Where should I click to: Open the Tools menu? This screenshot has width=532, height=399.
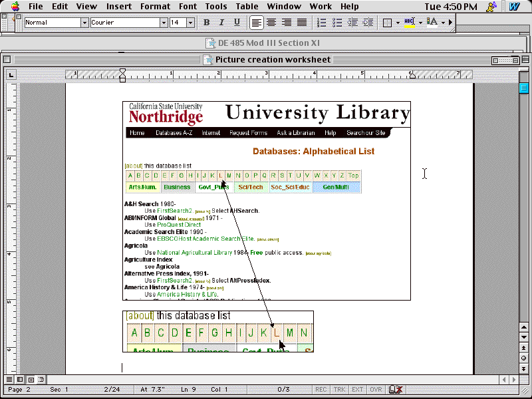(x=216, y=7)
